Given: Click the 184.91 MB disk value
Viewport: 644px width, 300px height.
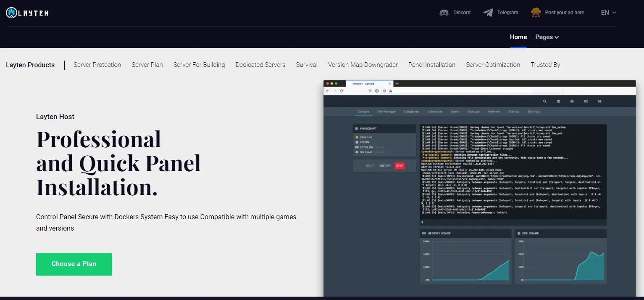Looking at the screenshot, I should tap(367, 152).
